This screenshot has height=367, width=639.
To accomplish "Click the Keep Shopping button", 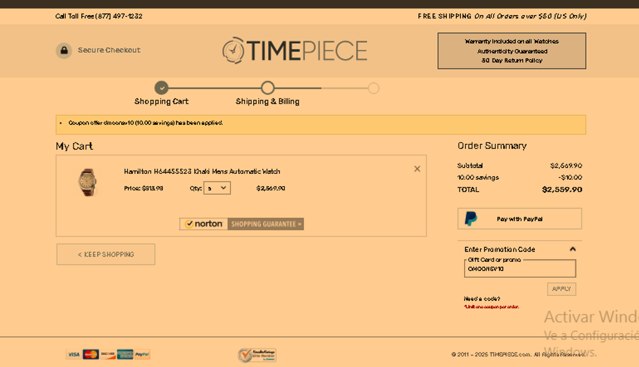I will click(x=106, y=254).
